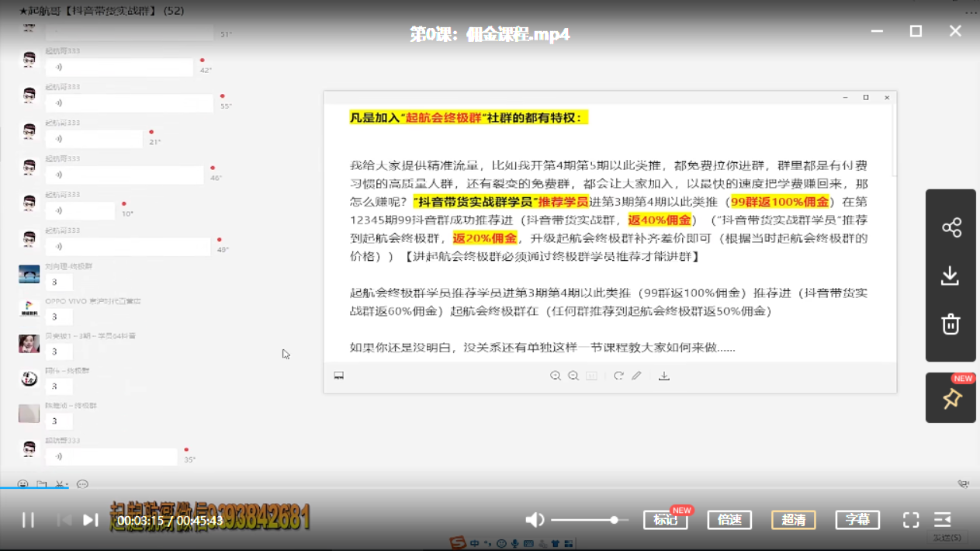Viewport: 980px width, 551px height.
Task: Go to the previous video
Action: coord(64,520)
